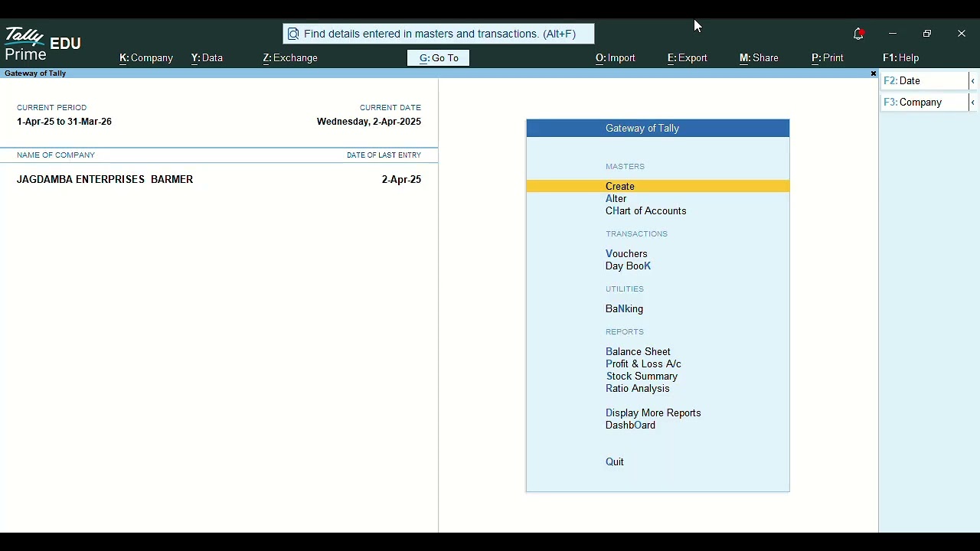Open the Ratio Analysis report
The image size is (980, 551).
point(638,389)
